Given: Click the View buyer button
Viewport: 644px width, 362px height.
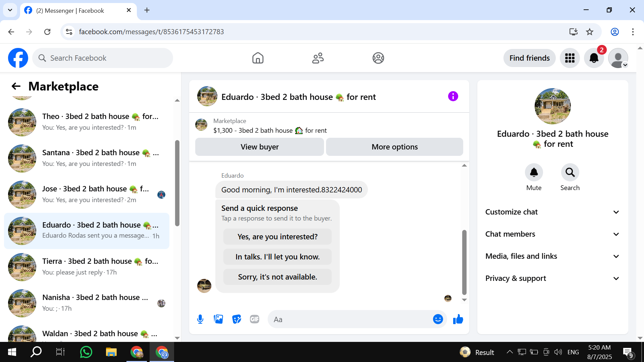Looking at the screenshot, I should [x=260, y=147].
